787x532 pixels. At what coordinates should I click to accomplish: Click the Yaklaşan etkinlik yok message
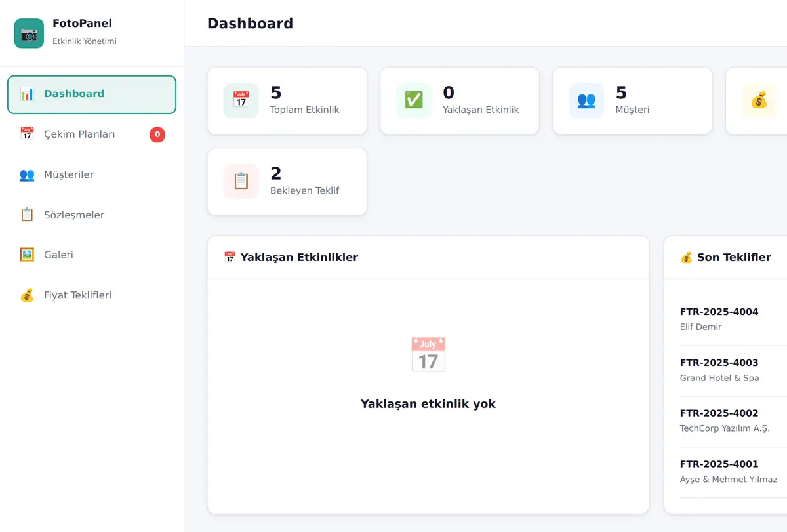point(428,404)
